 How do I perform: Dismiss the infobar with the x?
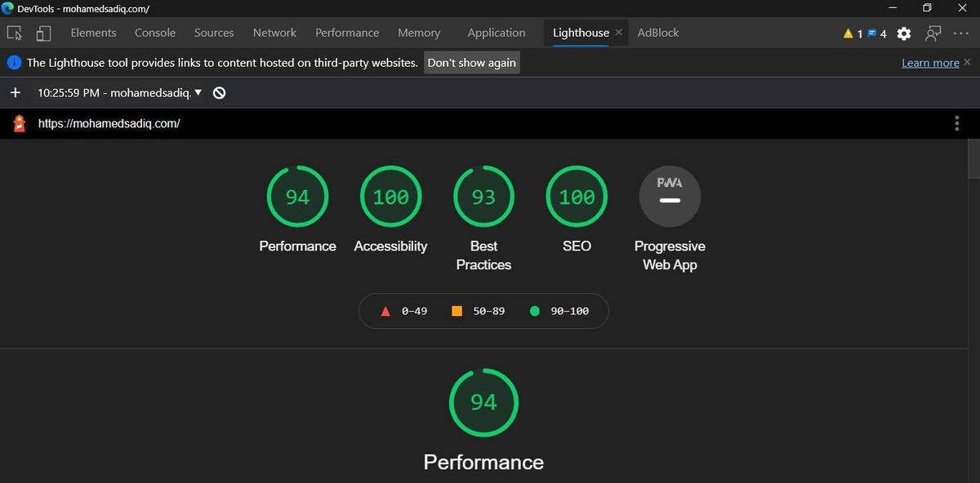(967, 62)
